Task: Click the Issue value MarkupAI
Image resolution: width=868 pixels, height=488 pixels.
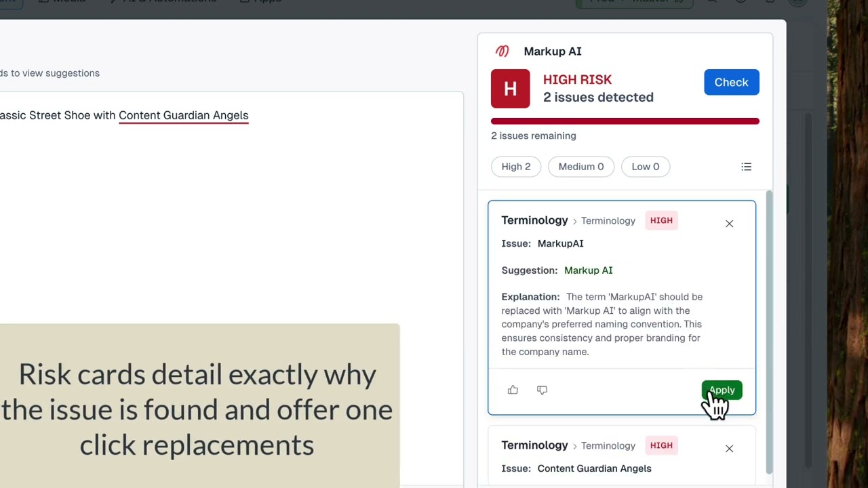Action: pyautogui.click(x=560, y=243)
